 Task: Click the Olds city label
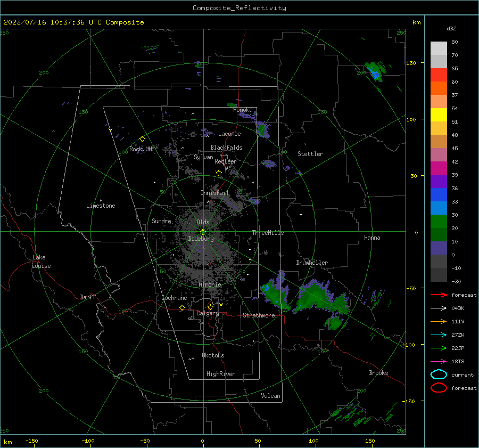(203, 222)
